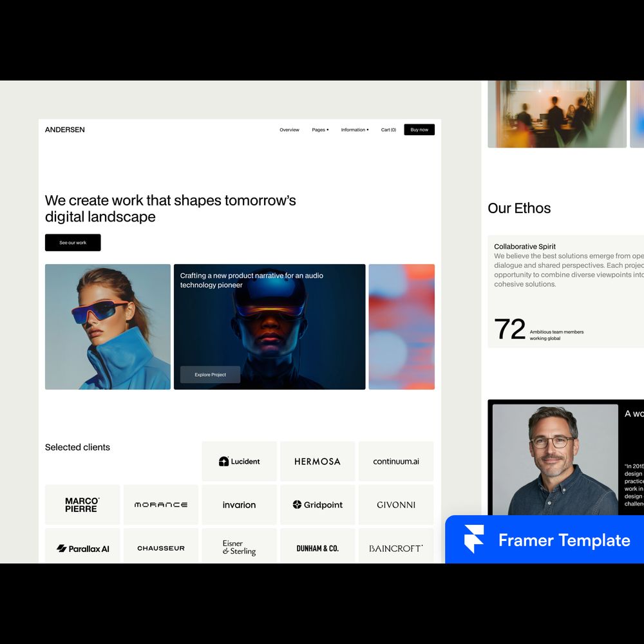Click the Framer logo icon

coord(474,540)
